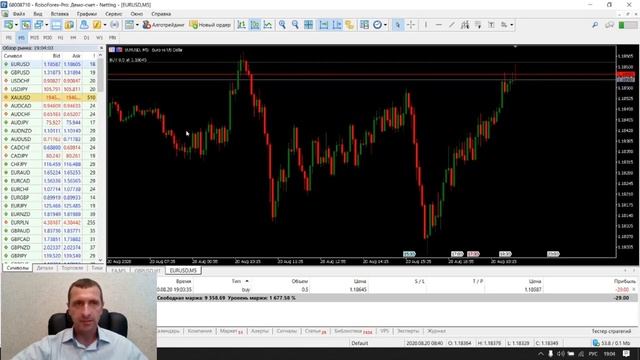Toggle chart auto scroll icon
Image resolution: width=640 pixels, height=360 pixels.
[324, 25]
